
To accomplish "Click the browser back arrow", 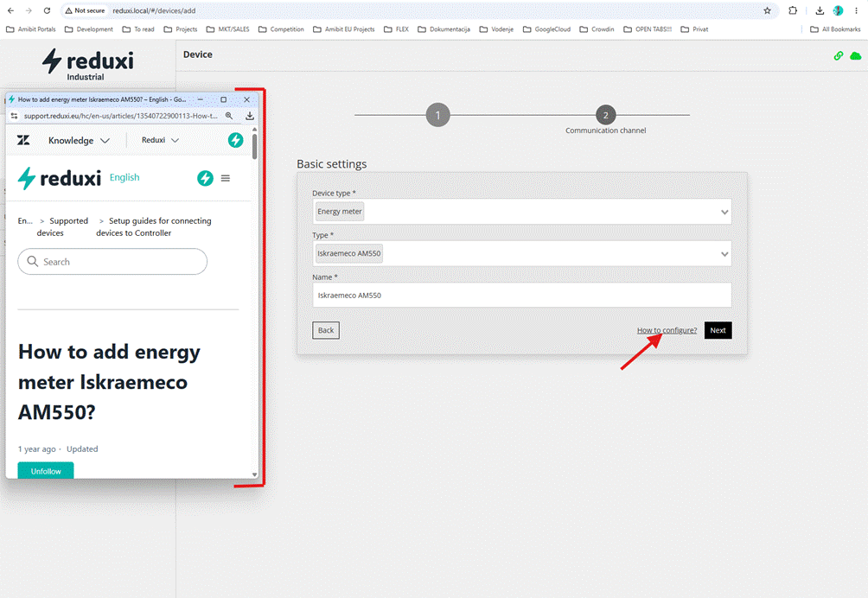I will coord(10,10).
